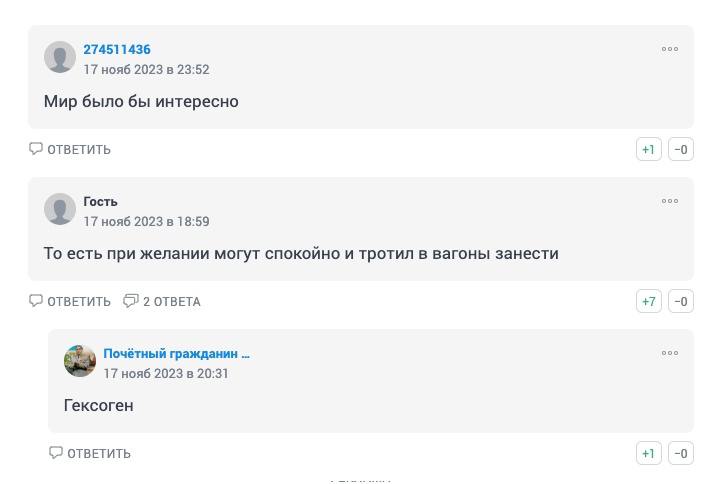Click Гость's grey avatar icon
725x484 pixels.
point(60,209)
